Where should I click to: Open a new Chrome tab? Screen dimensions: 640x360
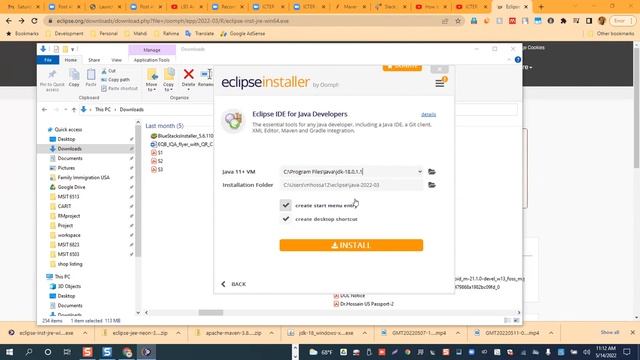541,7
